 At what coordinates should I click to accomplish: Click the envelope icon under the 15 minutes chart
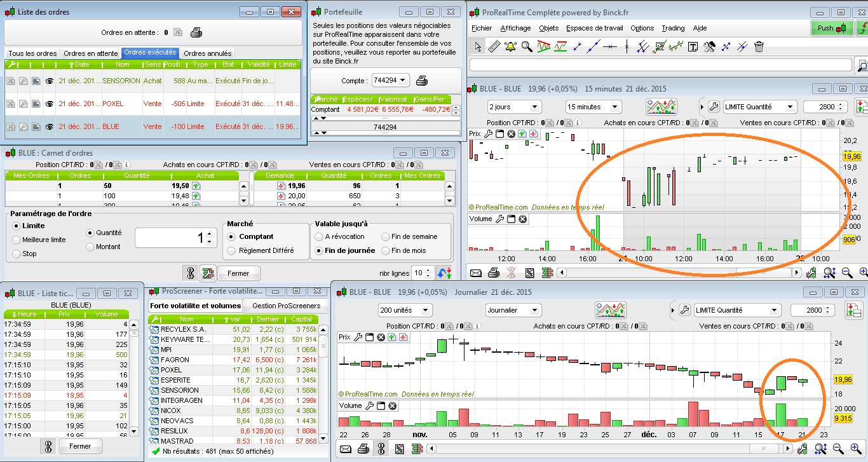(476, 273)
